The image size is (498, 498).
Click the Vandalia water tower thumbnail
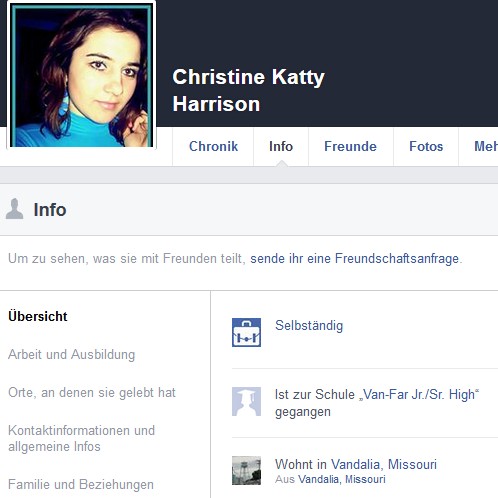click(246, 470)
